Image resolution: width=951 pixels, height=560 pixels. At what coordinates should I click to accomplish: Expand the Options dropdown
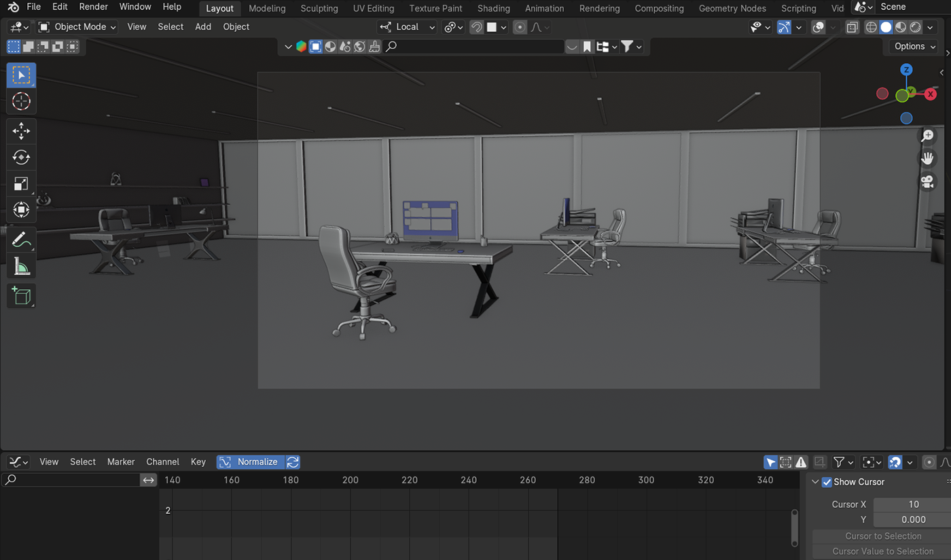(x=914, y=46)
